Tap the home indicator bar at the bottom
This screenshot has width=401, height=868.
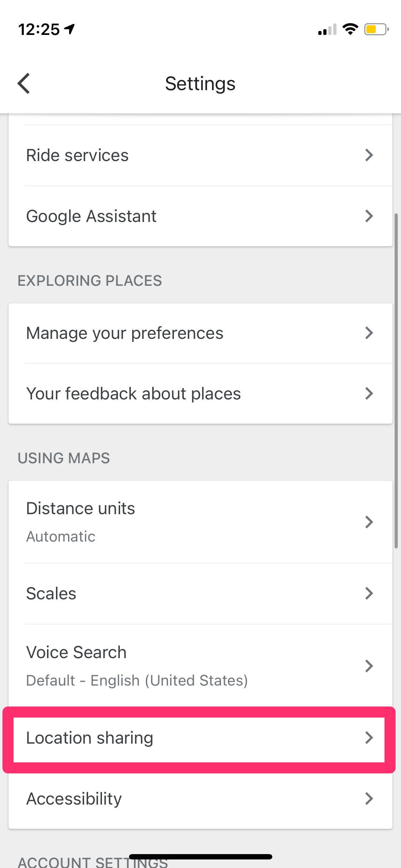pyautogui.click(x=200, y=857)
